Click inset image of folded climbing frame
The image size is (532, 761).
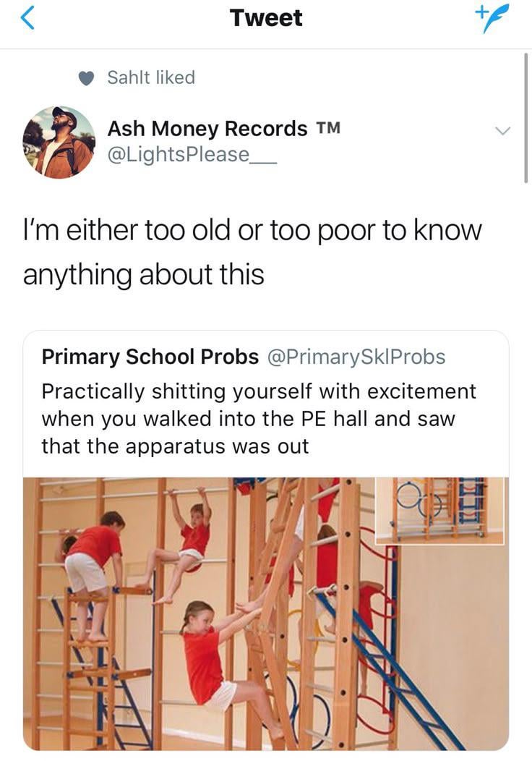point(440,511)
